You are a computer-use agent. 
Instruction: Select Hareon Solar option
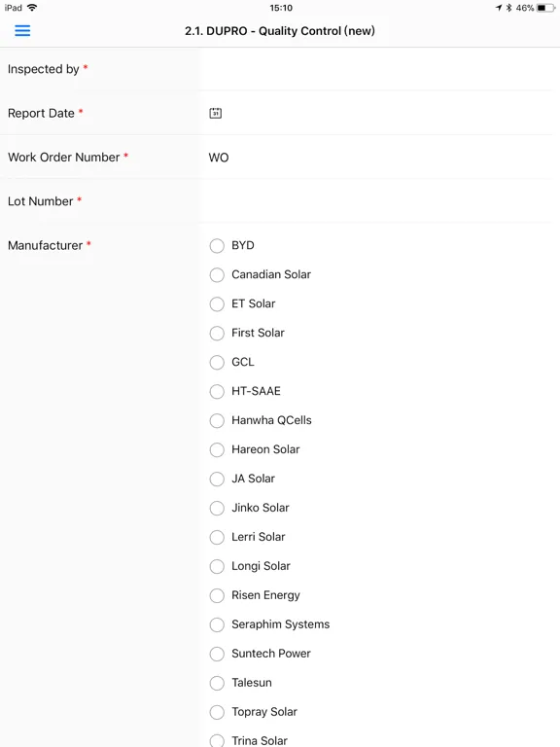[217, 449]
